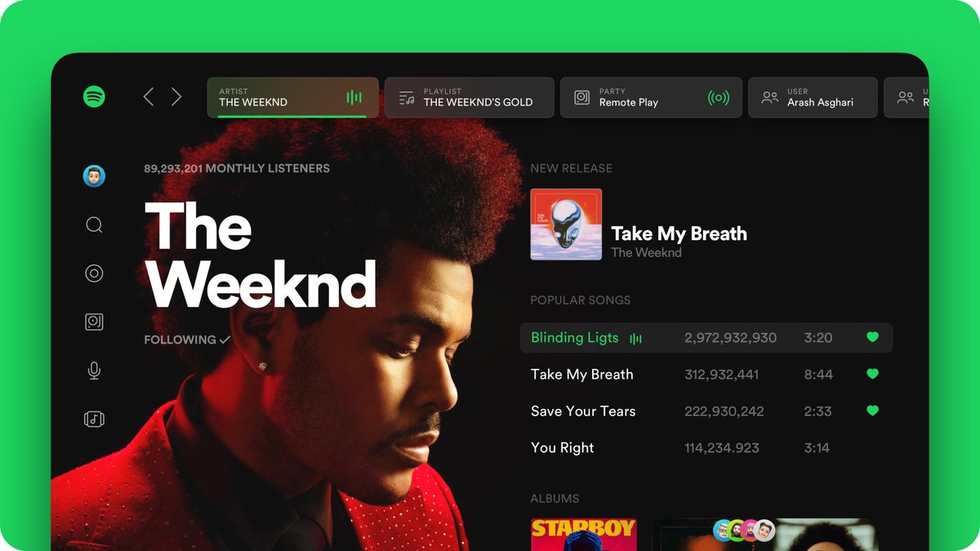Screen dimensions: 980x551
Task: Open the microphone podcasts icon
Action: click(94, 371)
